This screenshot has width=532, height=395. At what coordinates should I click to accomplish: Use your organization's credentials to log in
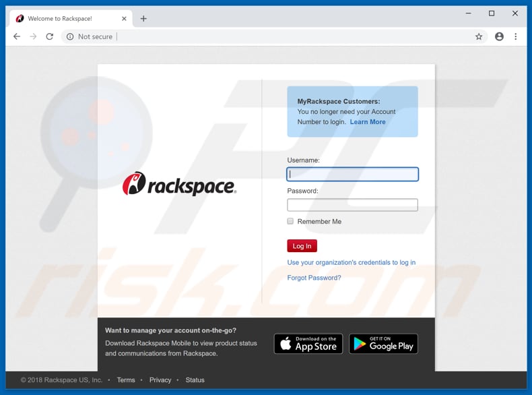pyautogui.click(x=351, y=262)
